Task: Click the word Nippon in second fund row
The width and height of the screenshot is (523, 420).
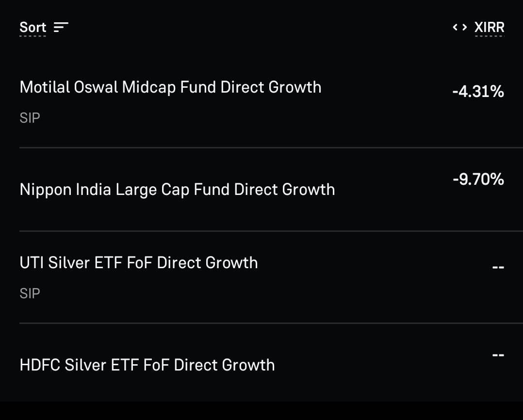Action: pos(46,190)
